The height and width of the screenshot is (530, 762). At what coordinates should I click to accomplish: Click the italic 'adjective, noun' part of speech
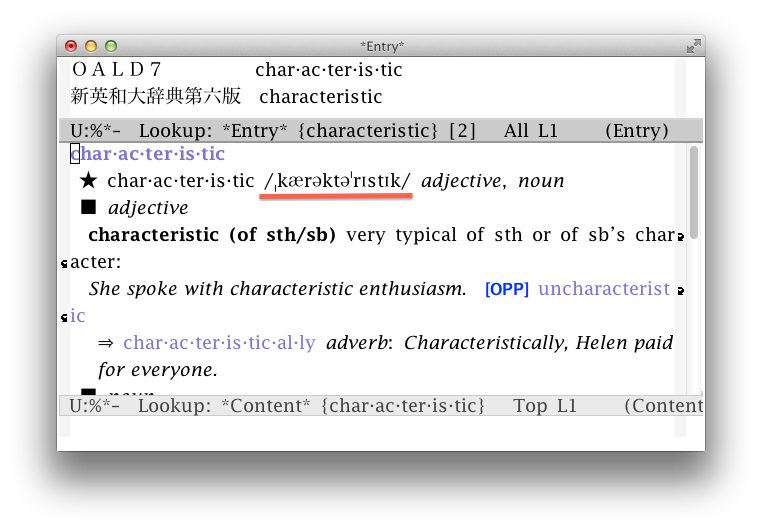point(493,181)
